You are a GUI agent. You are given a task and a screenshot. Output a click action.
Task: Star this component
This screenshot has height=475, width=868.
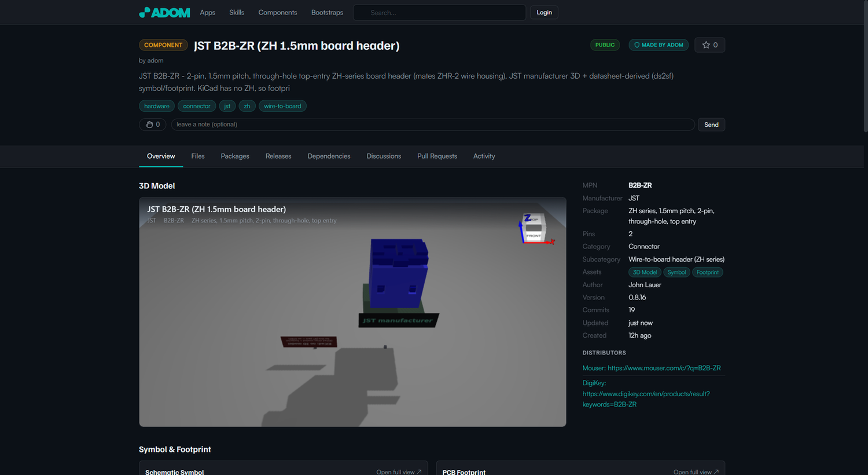pyautogui.click(x=709, y=45)
